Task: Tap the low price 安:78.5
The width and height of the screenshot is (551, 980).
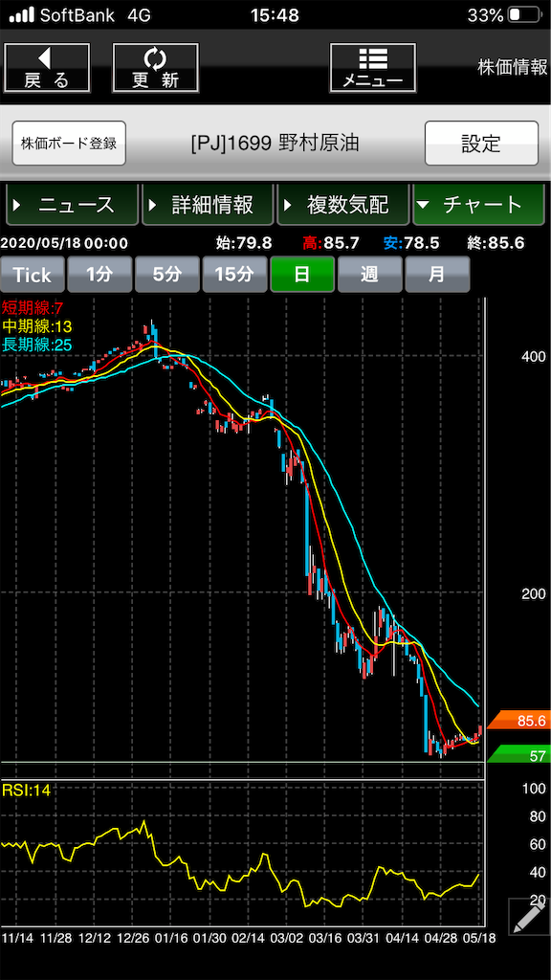Action: [412, 243]
